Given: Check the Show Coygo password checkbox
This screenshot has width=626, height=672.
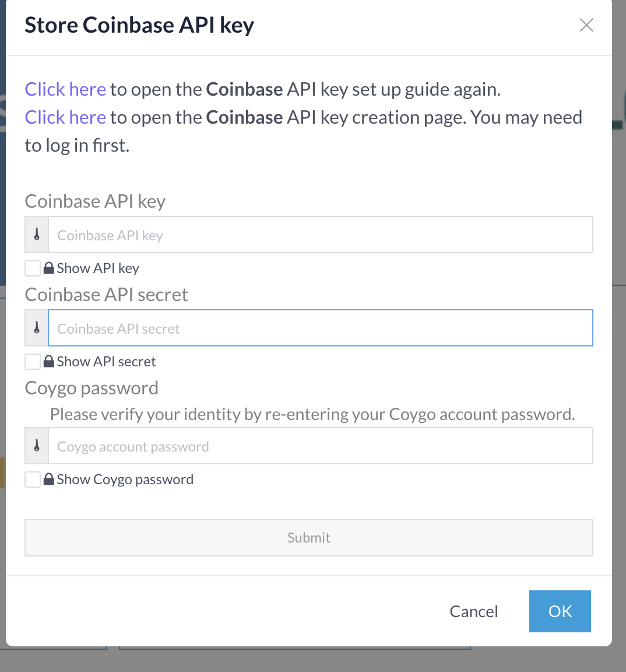Looking at the screenshot, I should (x=33, y=480).
